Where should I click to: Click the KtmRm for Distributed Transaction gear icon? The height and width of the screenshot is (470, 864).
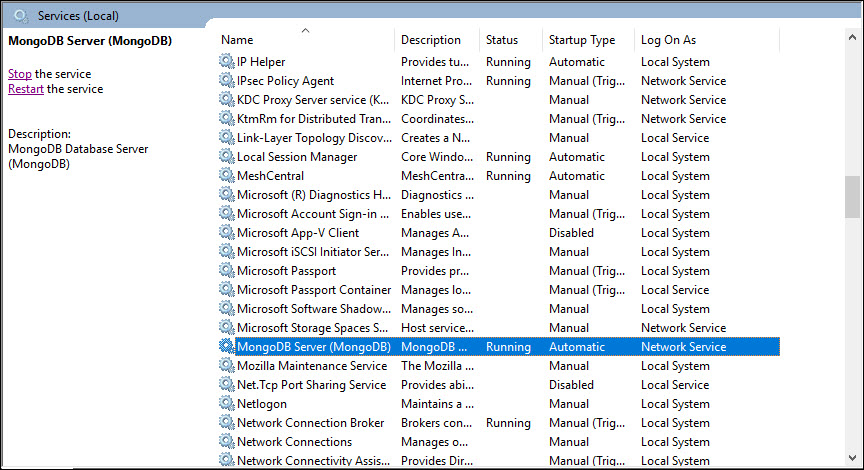[x=226, y=118]
